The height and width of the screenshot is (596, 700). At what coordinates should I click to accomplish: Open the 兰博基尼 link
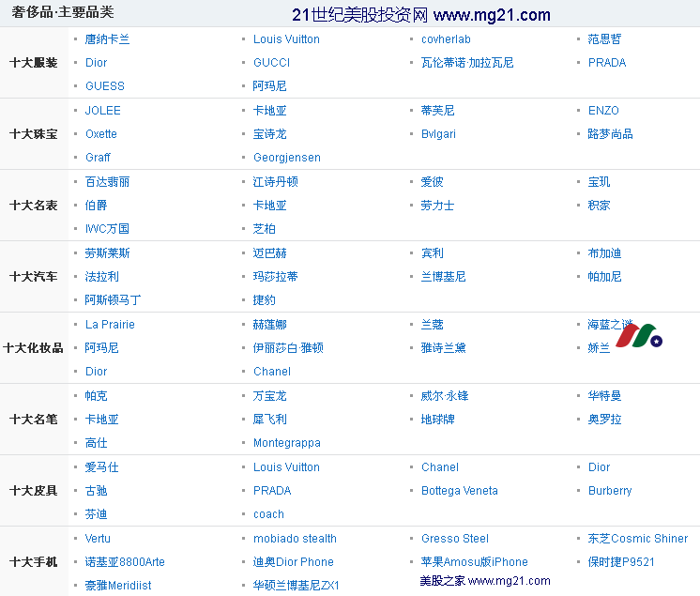coord(443,277)
